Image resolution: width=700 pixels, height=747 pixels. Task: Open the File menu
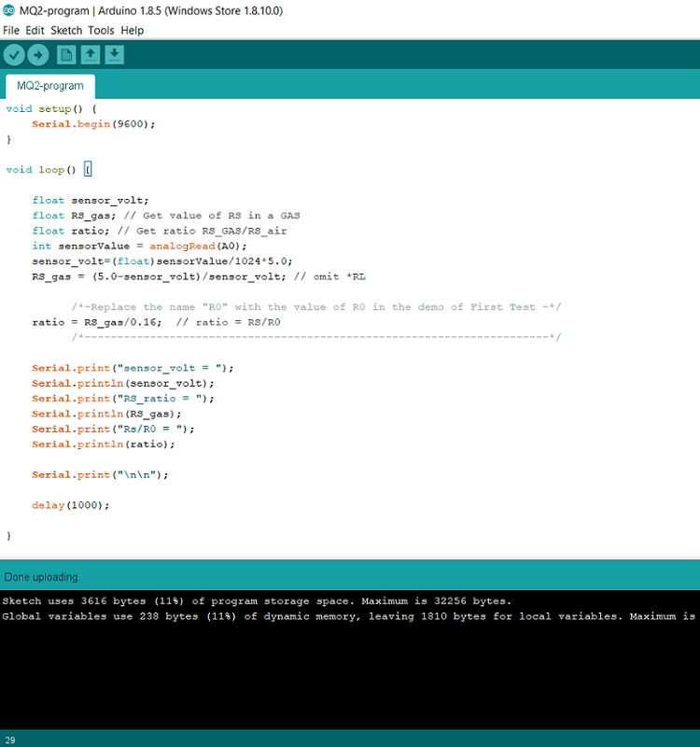pos(11,31)
